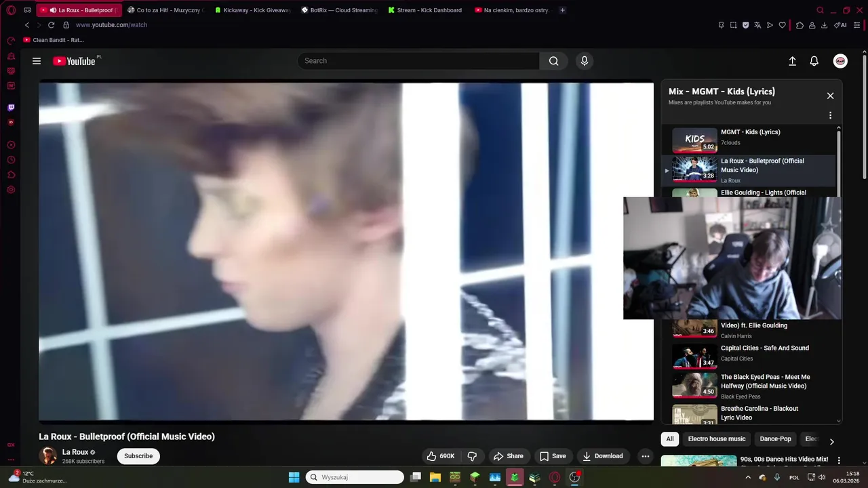Select the Dance-Pop filter chip
The width and height of the screenshot is (868, 488).
[775, 439]
